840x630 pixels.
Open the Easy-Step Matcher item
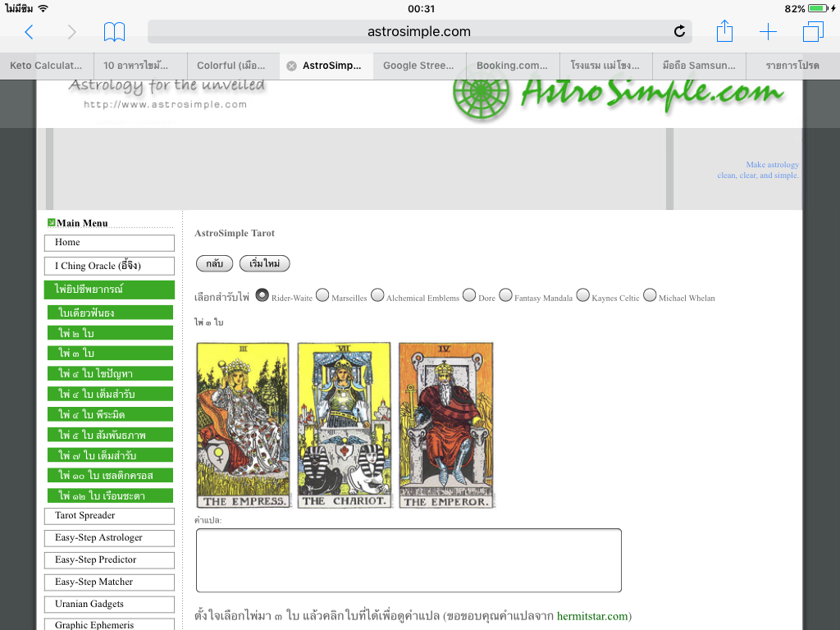[109, 582]
